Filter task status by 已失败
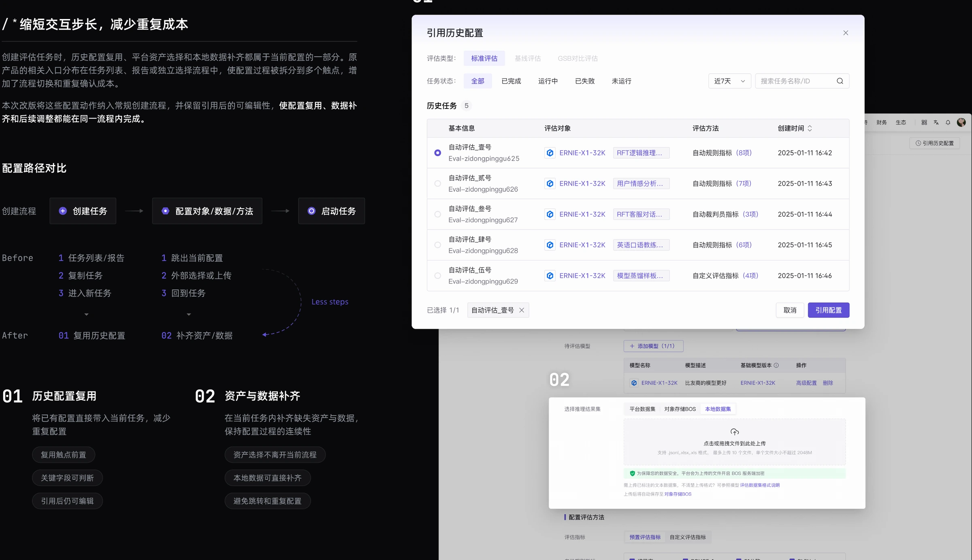 585,81
